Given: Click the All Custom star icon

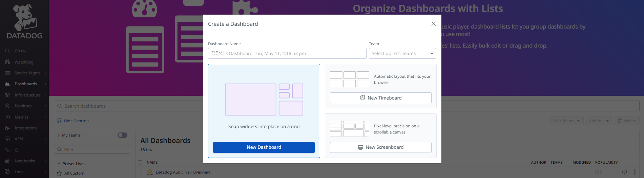Looking at the screenshot, I should (59, 173).
